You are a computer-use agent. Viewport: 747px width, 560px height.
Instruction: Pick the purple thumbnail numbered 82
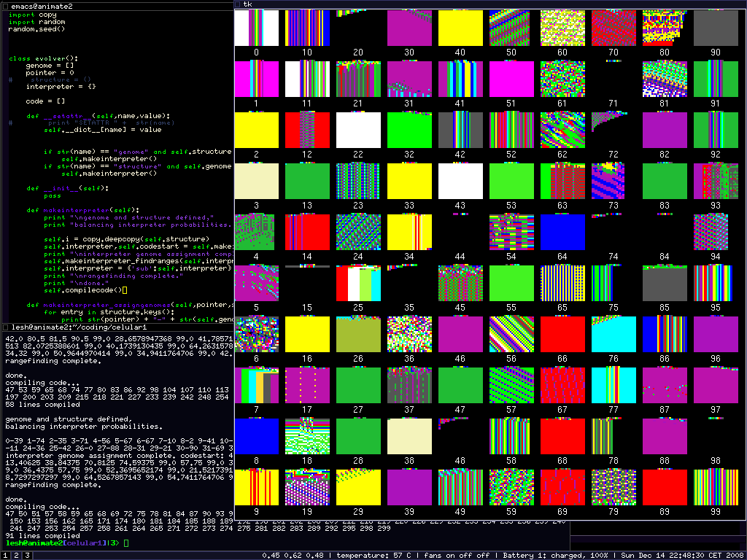point(665,130)
